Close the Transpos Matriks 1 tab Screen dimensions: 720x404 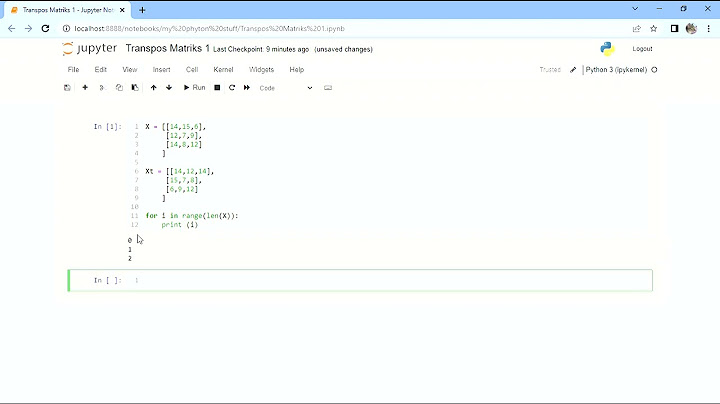[x=122, y=10]
